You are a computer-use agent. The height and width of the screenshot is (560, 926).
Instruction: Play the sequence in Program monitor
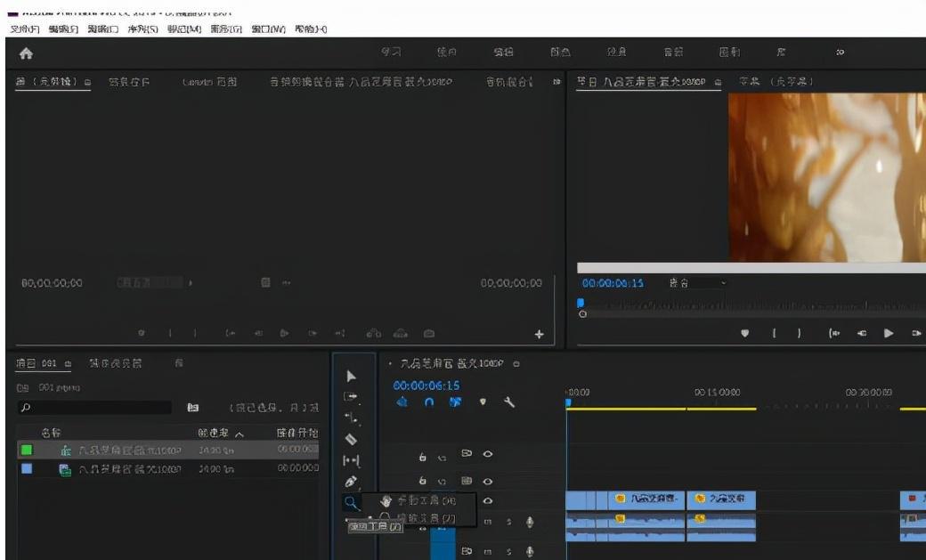point(889,333)
